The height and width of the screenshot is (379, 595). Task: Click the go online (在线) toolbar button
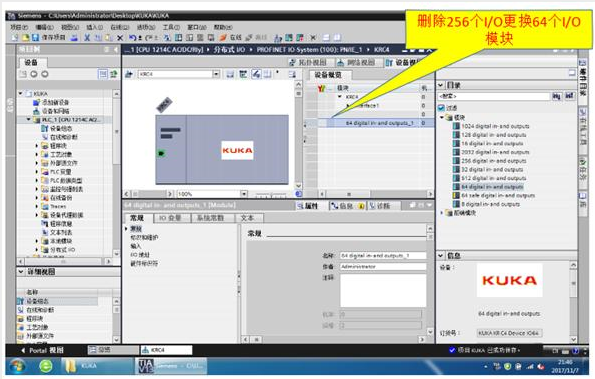click(231, 38)
